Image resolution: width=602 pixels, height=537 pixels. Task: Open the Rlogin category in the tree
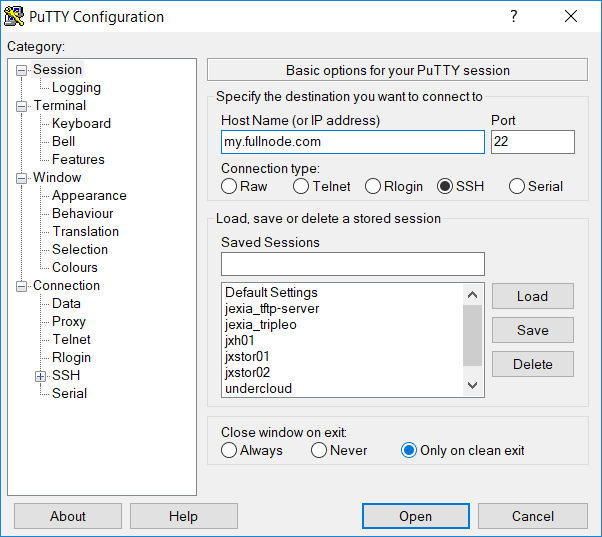click(x=71, y=358)
